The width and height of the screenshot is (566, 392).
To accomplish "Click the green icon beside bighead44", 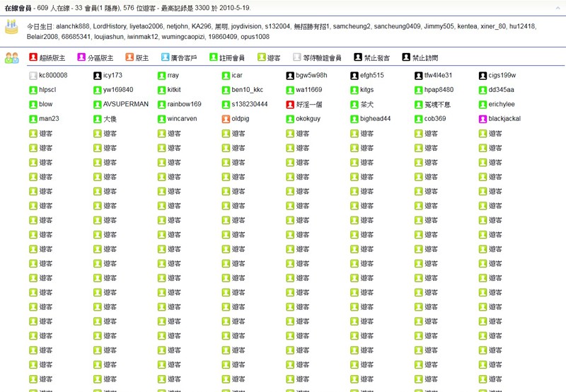I will [354, 119].
